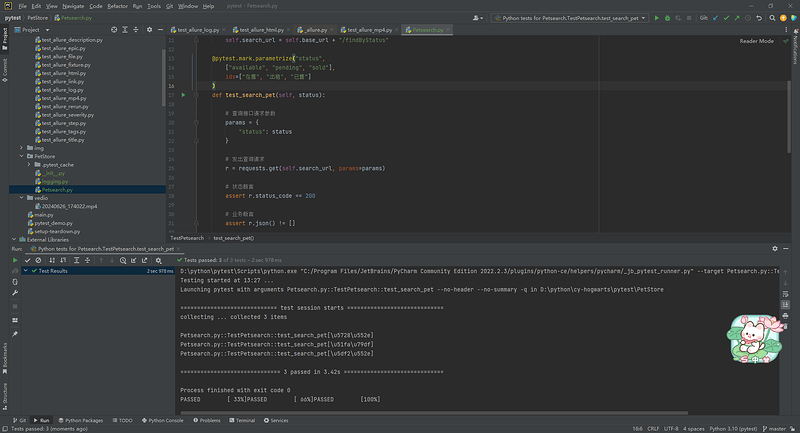
Task: Push commits using the Git green arrow
Action: click(x=737, y=18)
